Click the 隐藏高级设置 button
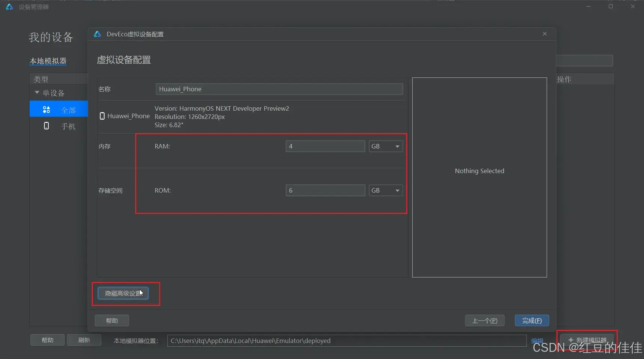Viewport: 644px width, 359px height. coord(123,293)
